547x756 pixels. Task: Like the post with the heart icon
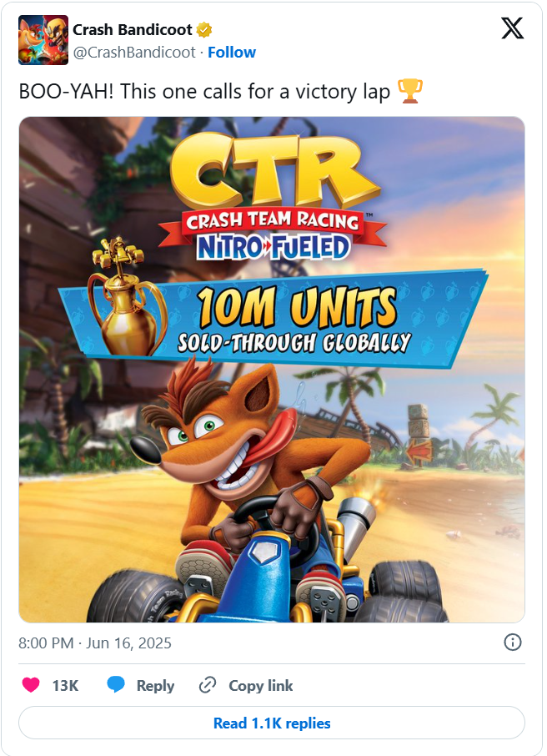[x=31, y=686]
